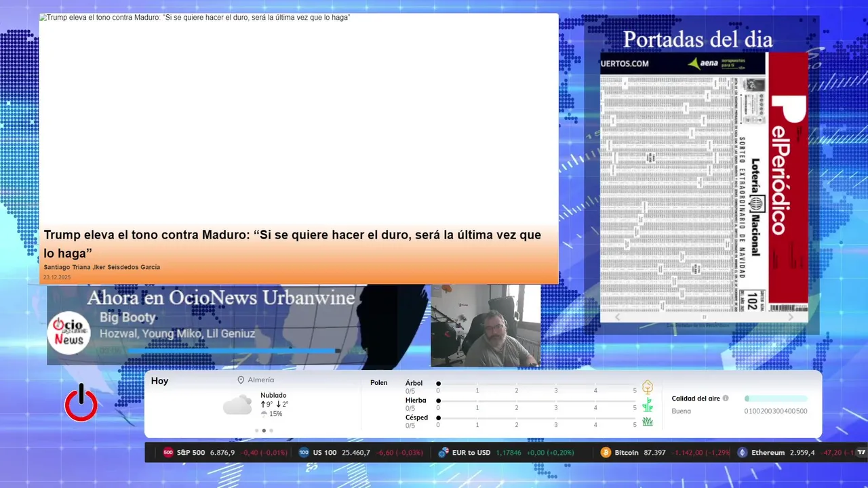Click the Césped pollen label

pyautogui.click(x=416, y=418)
